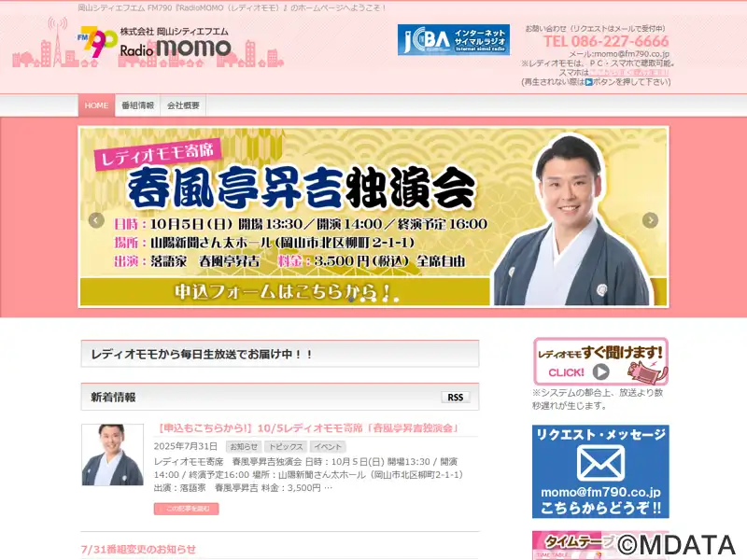747x560 pixels.
Task: Open the 10/5 レディオモモ寄席 article title link
Action: coord(307,428)
